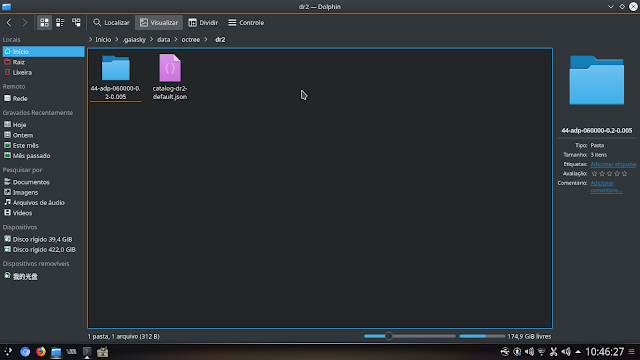Expand chevron after .gaiasky breadcrumb

tap(151, 40)
